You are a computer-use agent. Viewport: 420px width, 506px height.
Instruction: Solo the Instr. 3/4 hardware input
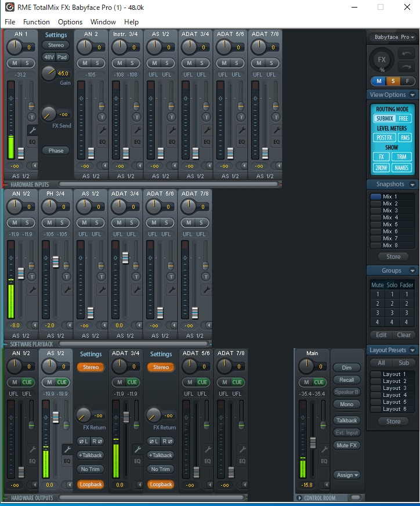(132, 63)
